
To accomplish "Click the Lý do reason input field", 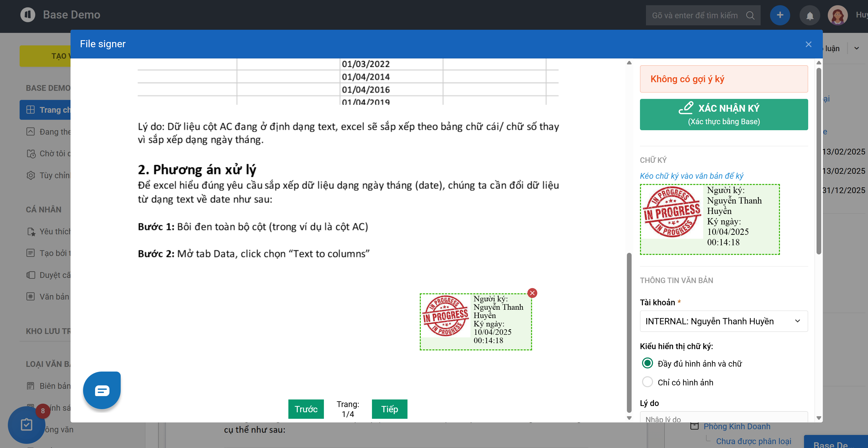I will 724,418.
